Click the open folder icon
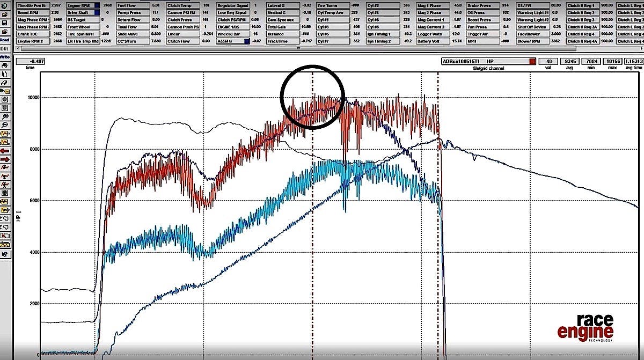This screenshot has height=360, width=644. pos(4,14)
